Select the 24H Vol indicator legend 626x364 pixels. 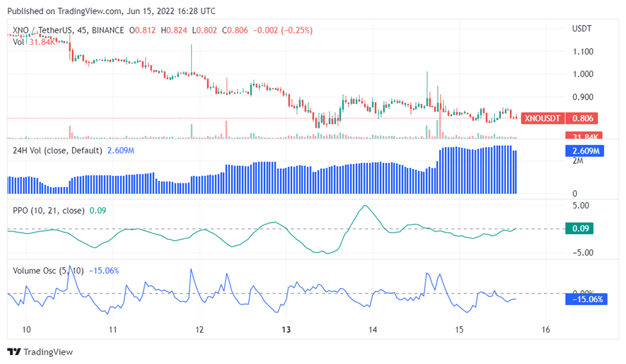point(57,150)
